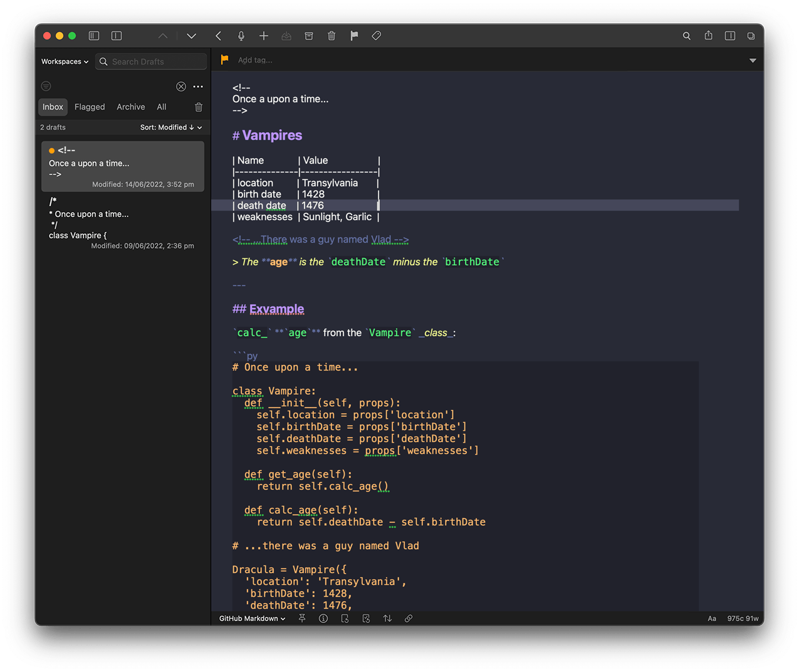Clear the filter with the X icon

click(181, 86)
